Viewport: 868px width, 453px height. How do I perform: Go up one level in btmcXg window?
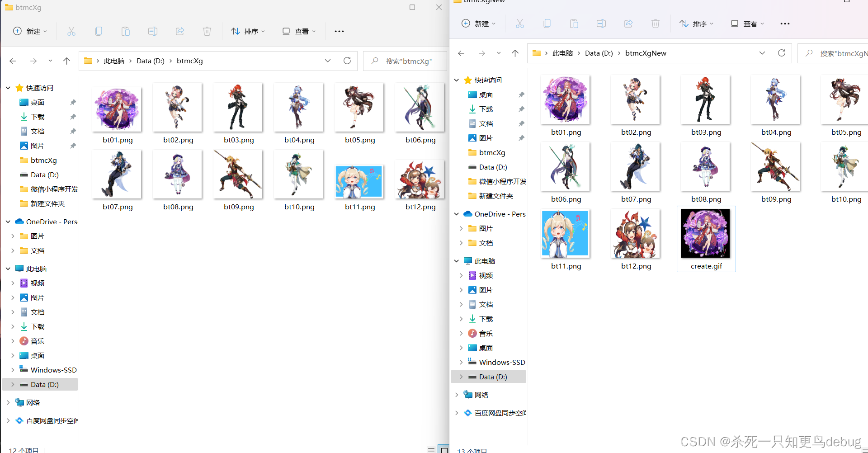click(x=67, y=61)
